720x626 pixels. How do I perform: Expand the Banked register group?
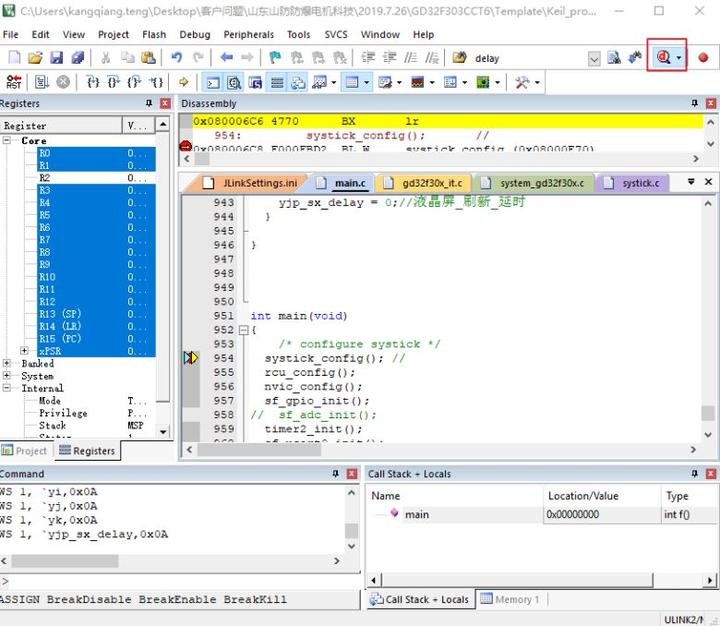pyautogui.click(x=9, y=364)
